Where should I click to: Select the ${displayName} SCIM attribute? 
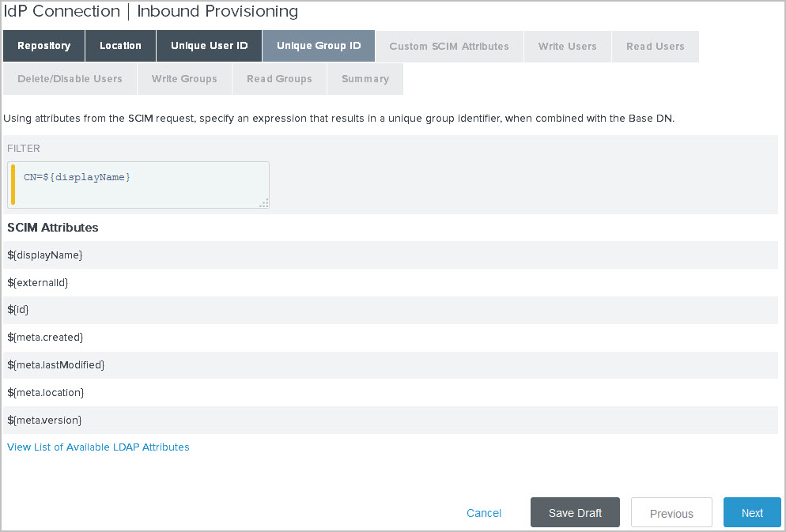pyautogui.click(x=43, y=255)
